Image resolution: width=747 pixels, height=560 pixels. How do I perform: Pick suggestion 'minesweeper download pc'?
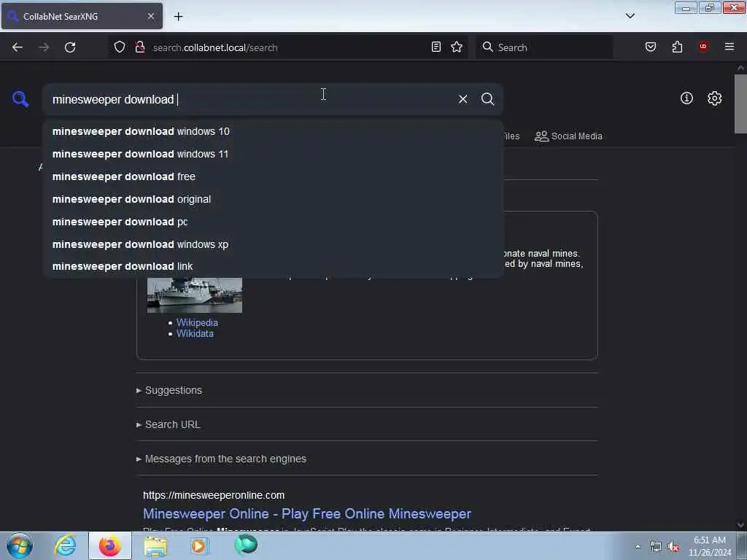[x=273, y=222]
